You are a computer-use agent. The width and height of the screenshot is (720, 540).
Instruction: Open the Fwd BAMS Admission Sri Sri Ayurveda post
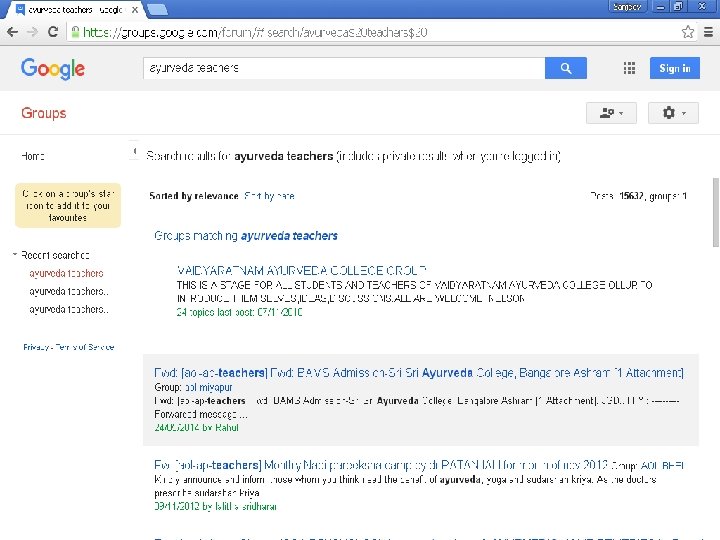click(419, 373)
